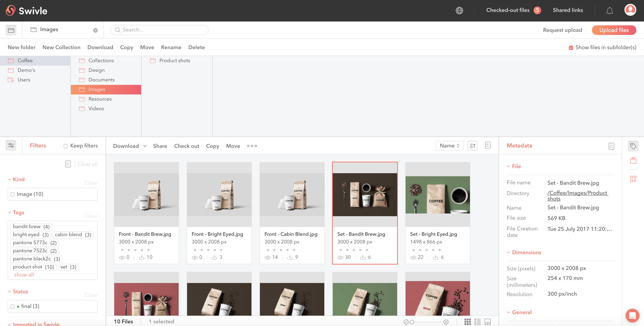Viewport: 644px width, 326px height.
Task: Uncheck Show files in subfolder(s)
Action: pyautogui.click(x=571, y=48)
